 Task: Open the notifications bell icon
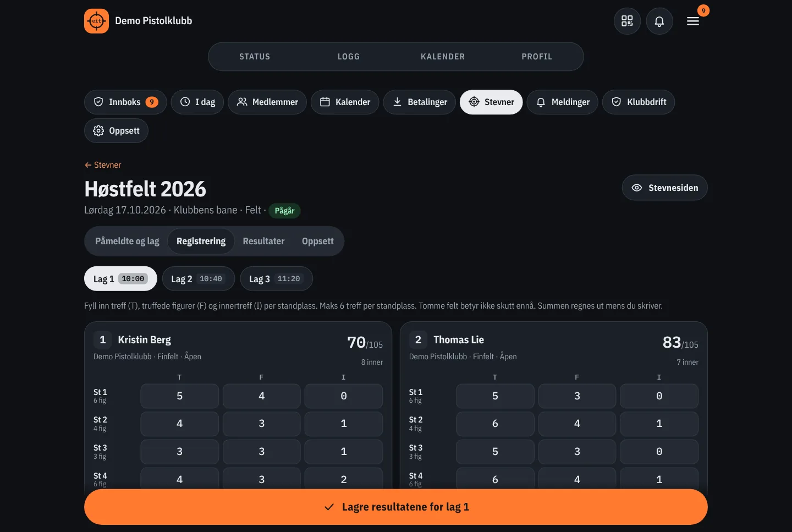click(659, 21)
